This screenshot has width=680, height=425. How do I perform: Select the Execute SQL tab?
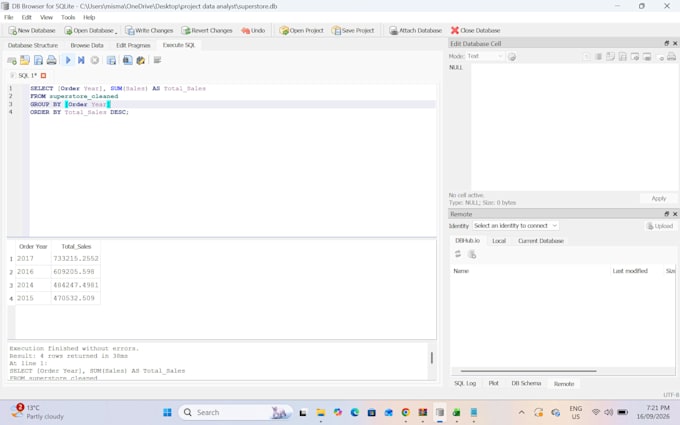(x=179, y=45)
